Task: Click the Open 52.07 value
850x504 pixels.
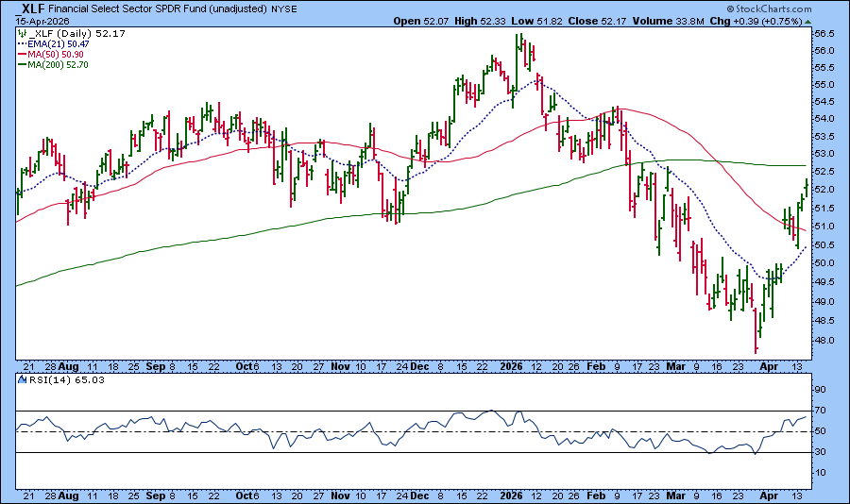Action: click(421, 21)
